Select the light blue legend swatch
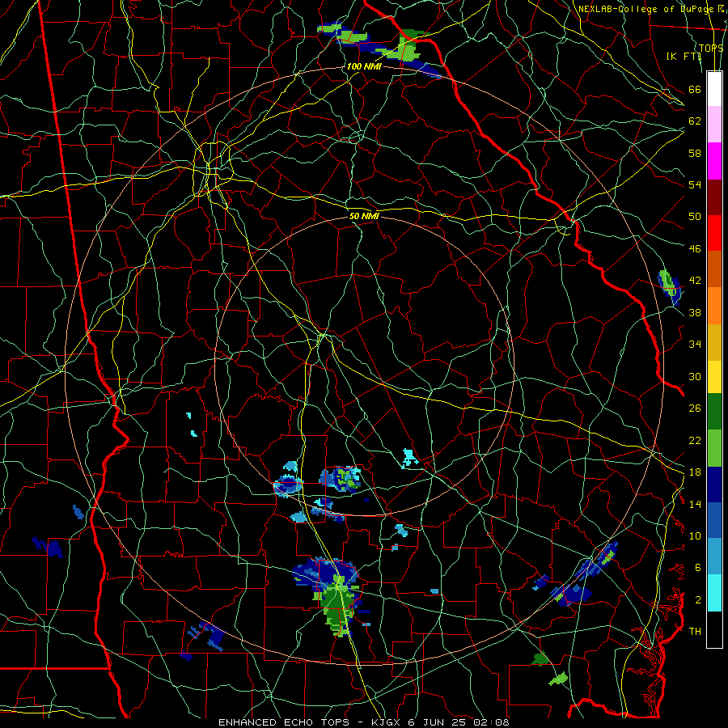Viewport: 728px width, 728px height. pyautogui.click(x=714, y=557)
